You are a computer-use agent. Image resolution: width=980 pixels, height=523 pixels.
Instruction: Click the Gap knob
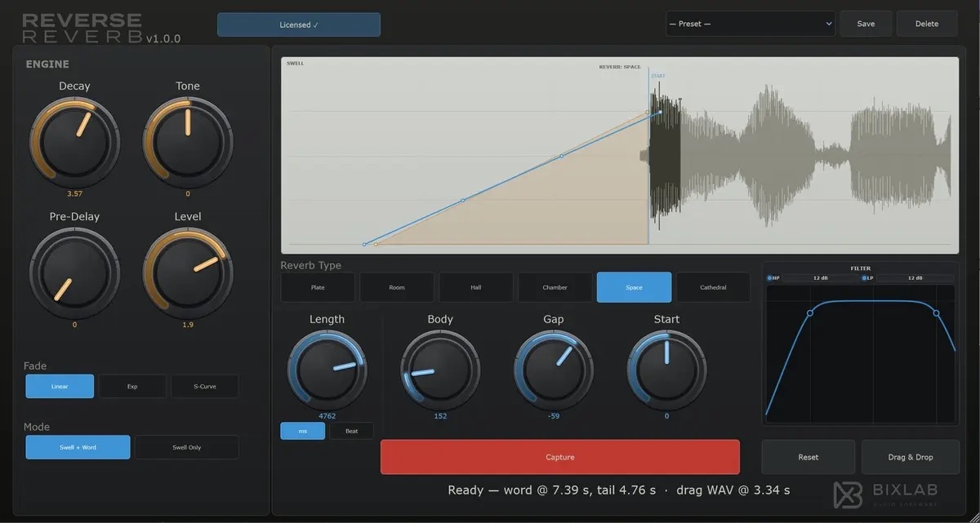pos(554,370)
